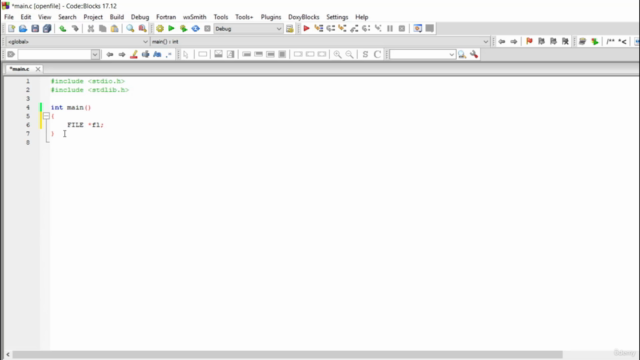
Task: Jump forward with the navigation arrow beside the bookmark flags
Action: 513,41
